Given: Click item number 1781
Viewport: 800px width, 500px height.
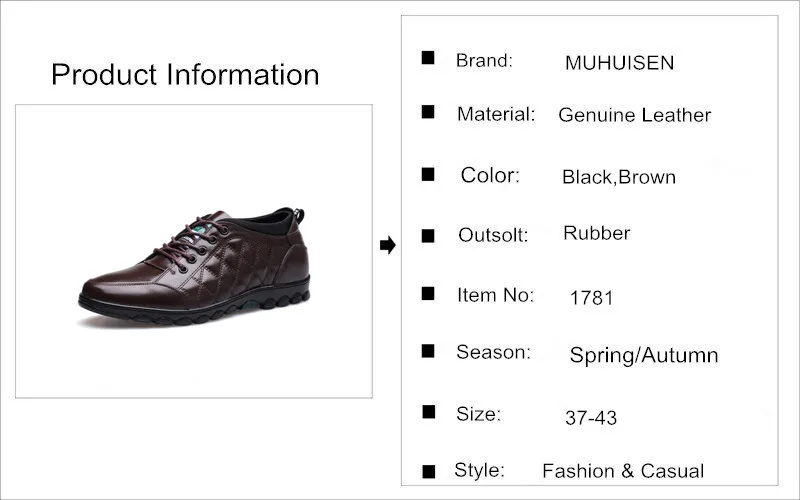Looking at the screenshot, I should [x=591, y=298].
